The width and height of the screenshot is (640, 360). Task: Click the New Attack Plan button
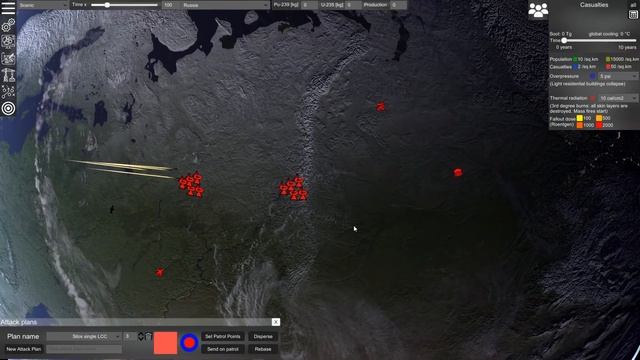point(24,349)
